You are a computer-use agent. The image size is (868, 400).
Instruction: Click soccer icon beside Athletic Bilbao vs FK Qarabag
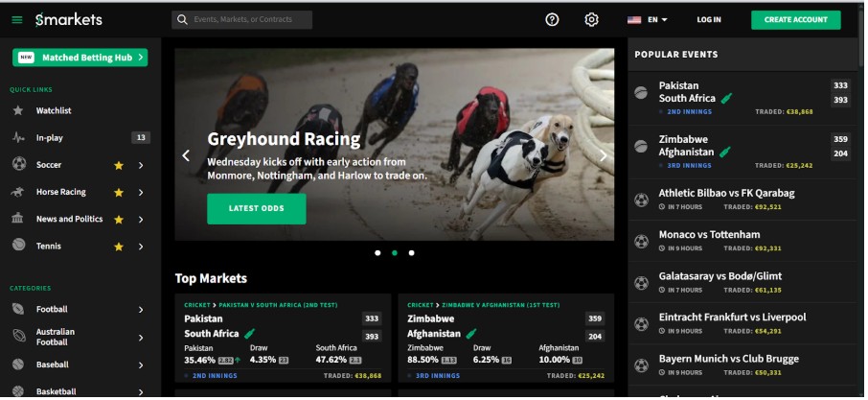641,200
